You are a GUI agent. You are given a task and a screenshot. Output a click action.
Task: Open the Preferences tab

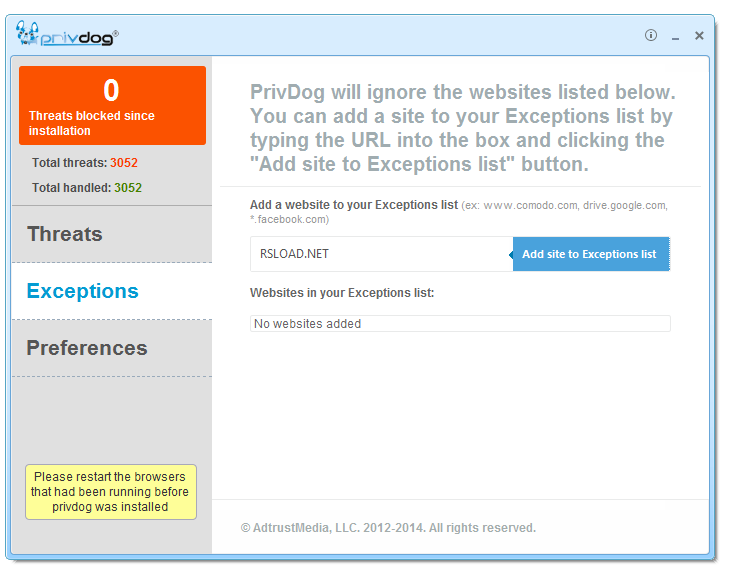[87, 348]
